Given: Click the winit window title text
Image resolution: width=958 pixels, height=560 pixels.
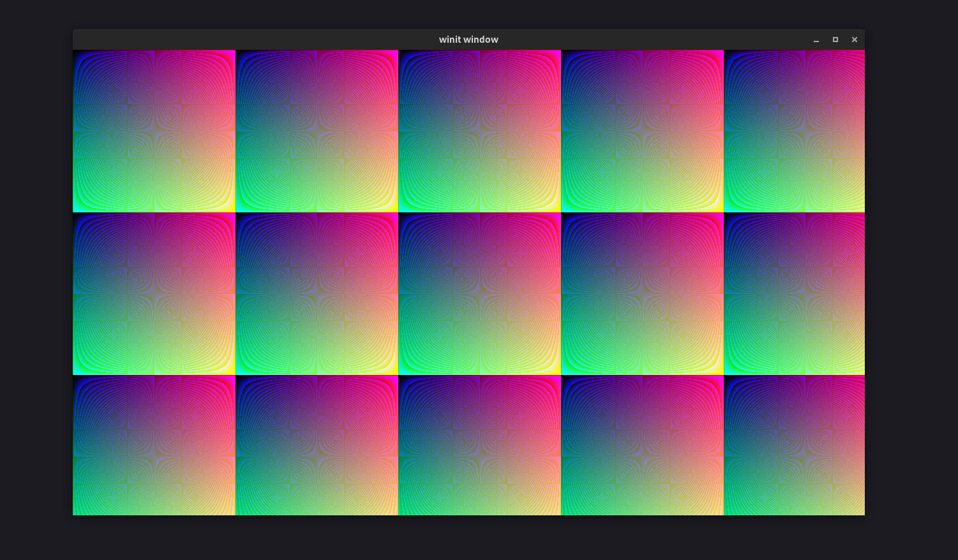Looking at the screenshot, I should coord(468,39).
